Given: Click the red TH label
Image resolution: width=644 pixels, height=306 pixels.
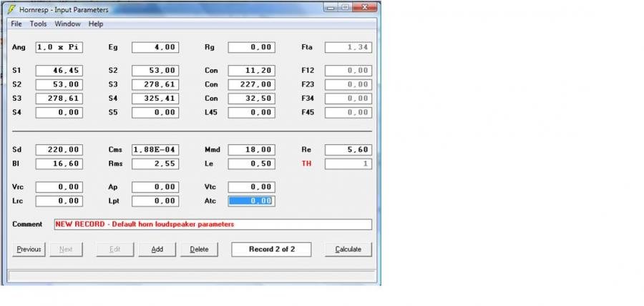Looking at the screenshot, I should click(x=306, y=164).
